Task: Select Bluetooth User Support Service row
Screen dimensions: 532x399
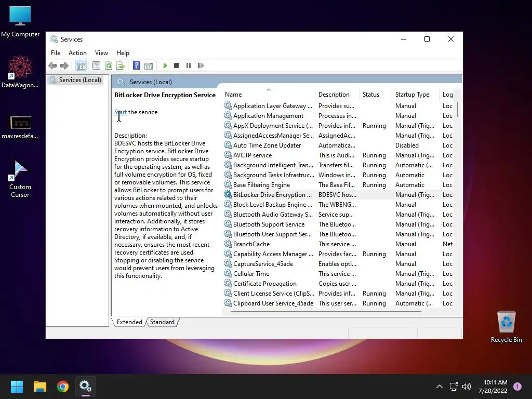Action: [338, 234]
